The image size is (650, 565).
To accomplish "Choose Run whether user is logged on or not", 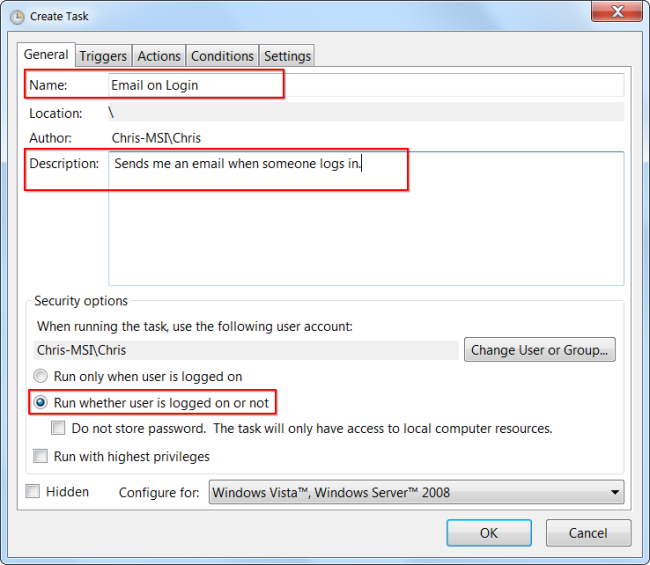I will click(x=41, y=403).
